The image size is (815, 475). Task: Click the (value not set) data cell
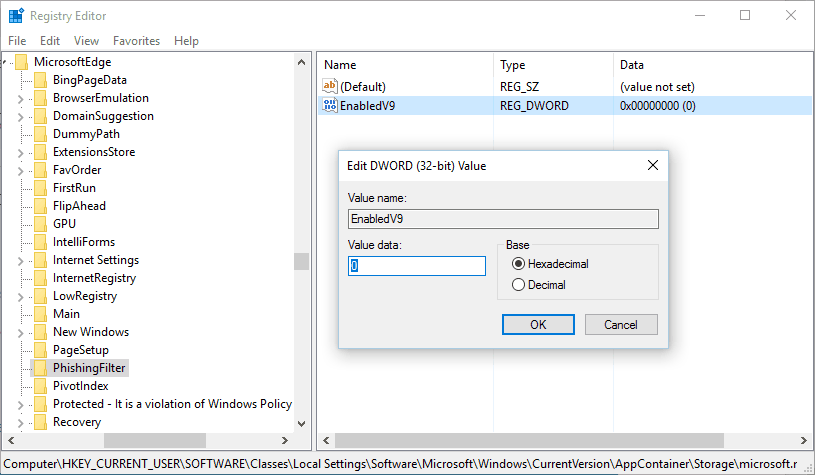click(x=657, y=86)
